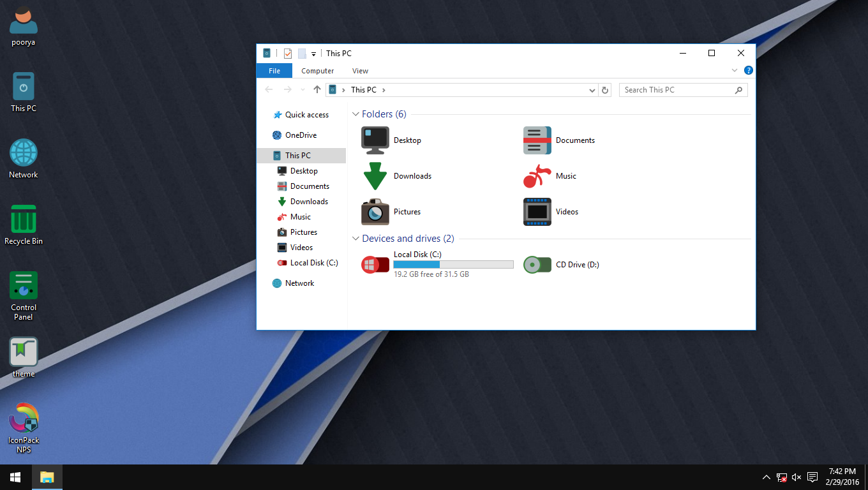Open the Downloads green arrow icon
This screenshot has height=490, width=868.
pyautogui.click(x=375, y=175)
